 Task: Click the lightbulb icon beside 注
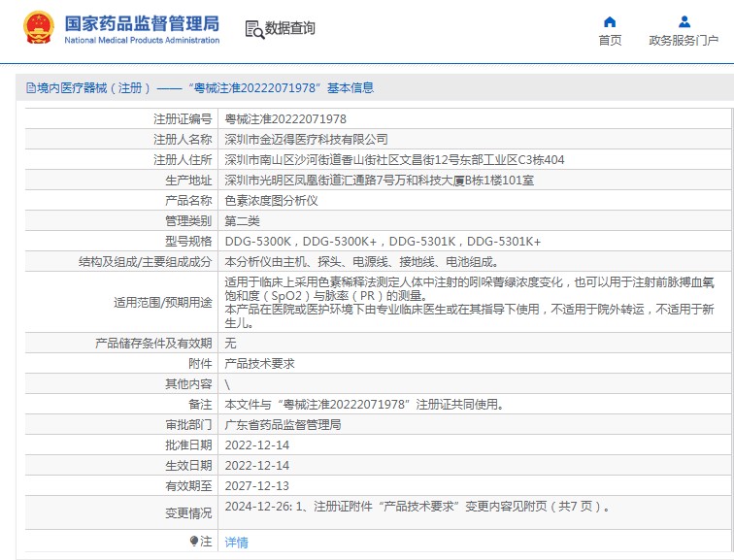pyautogui.click(x=194, y=542)
